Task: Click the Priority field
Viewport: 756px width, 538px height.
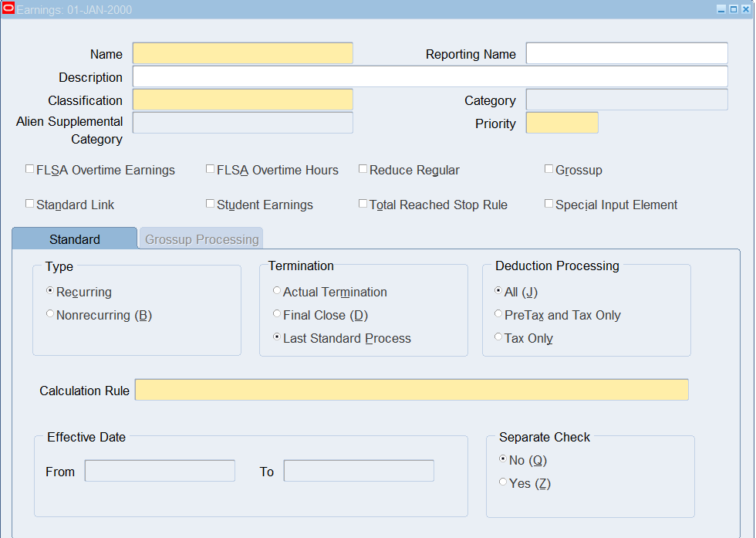Action: pos(562,123)
